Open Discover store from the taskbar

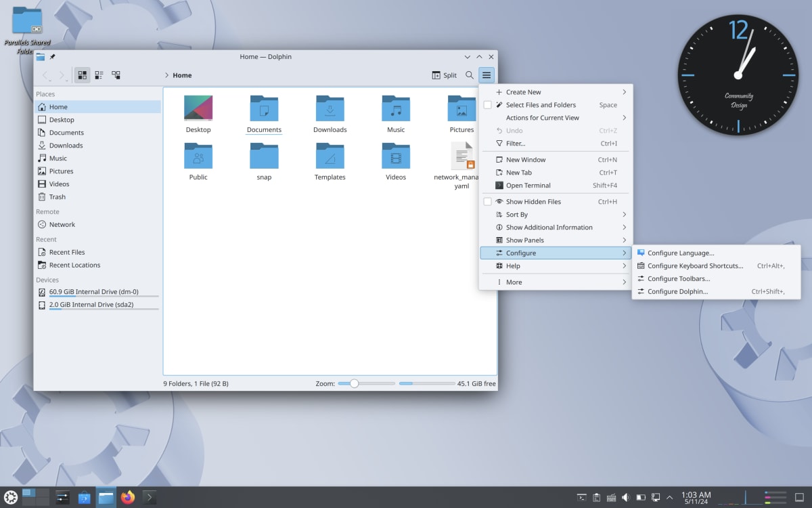coord(85,498)
